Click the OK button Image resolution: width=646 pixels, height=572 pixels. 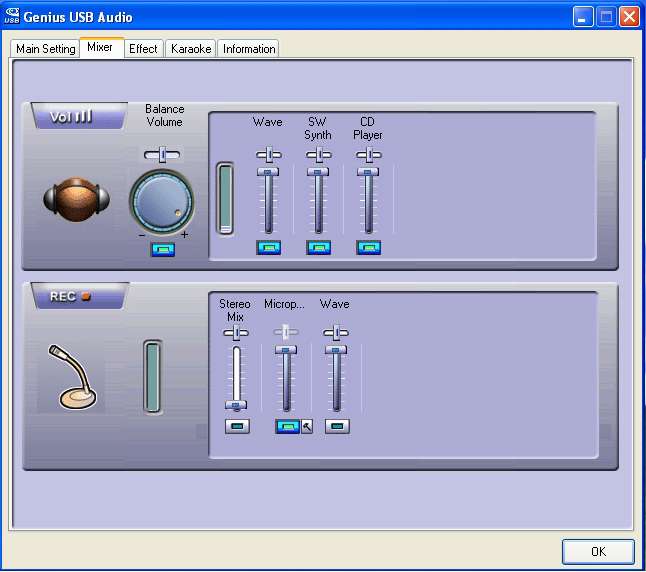click(x=598, y=551)
